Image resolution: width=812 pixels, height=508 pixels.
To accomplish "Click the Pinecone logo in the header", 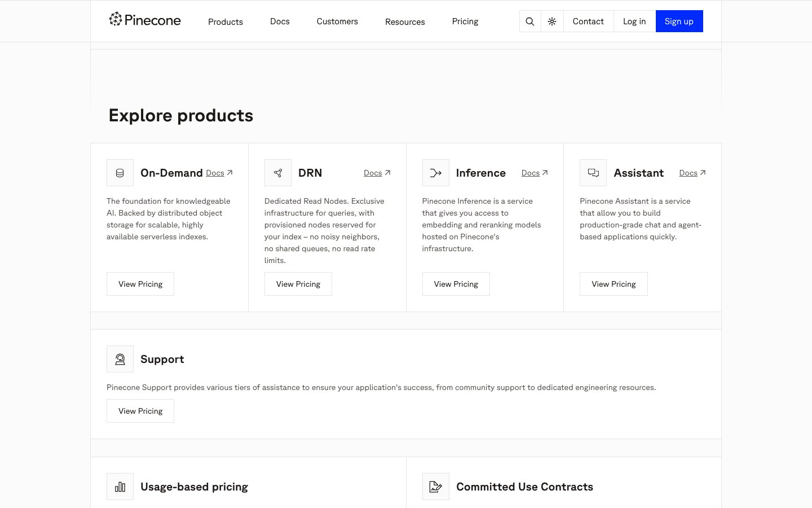I will [x=145, y=20].
